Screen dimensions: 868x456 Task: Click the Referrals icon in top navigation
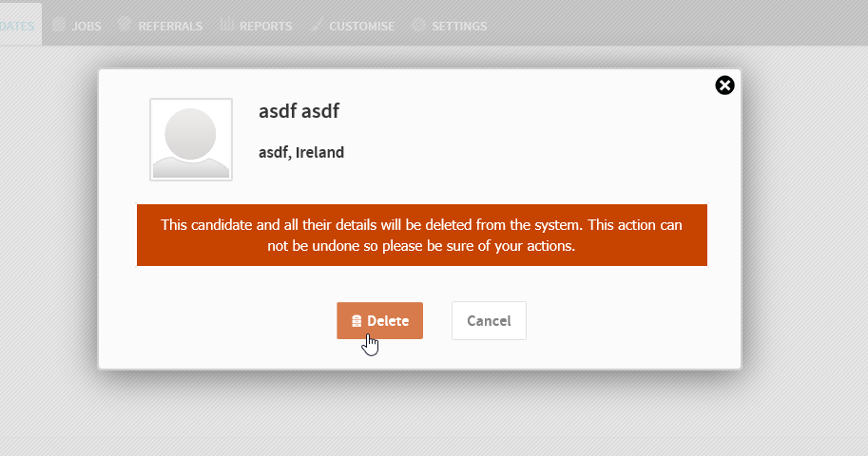125,26
